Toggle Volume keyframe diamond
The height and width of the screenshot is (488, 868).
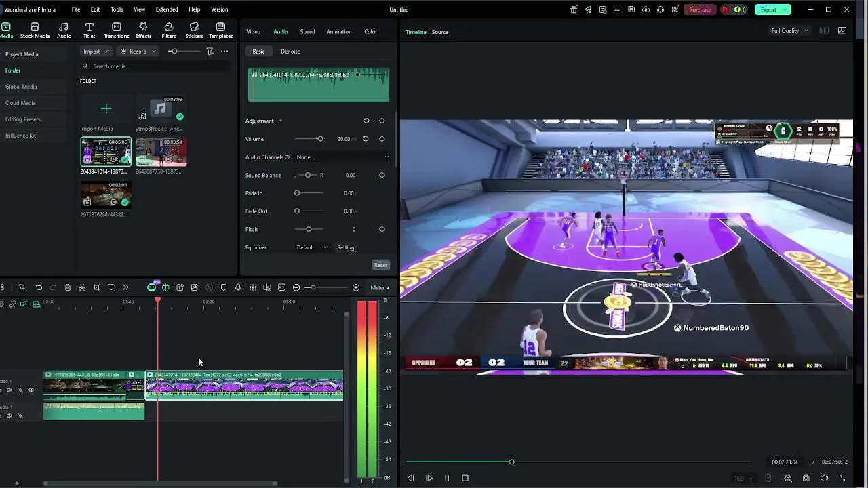tap(382, 139)
